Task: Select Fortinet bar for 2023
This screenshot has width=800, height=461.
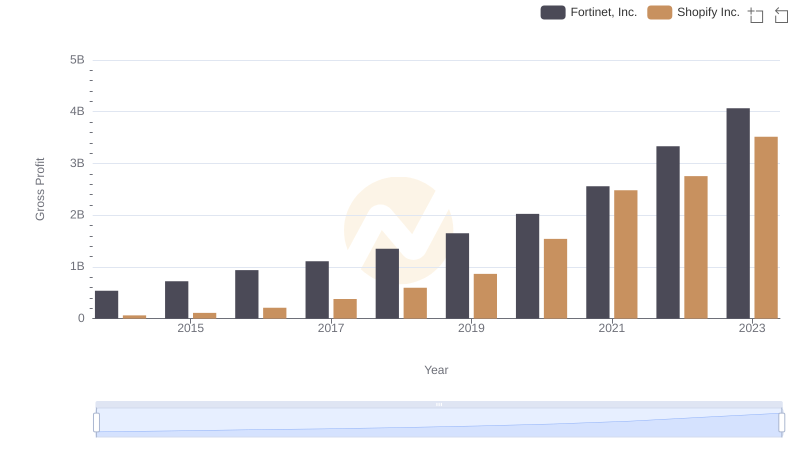Action: click(738, 213)
